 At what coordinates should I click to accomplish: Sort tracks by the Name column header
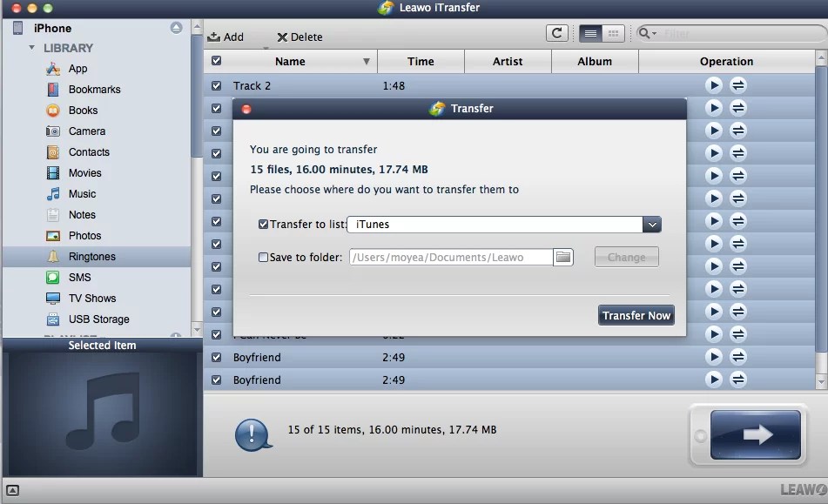tap(291, 61)
